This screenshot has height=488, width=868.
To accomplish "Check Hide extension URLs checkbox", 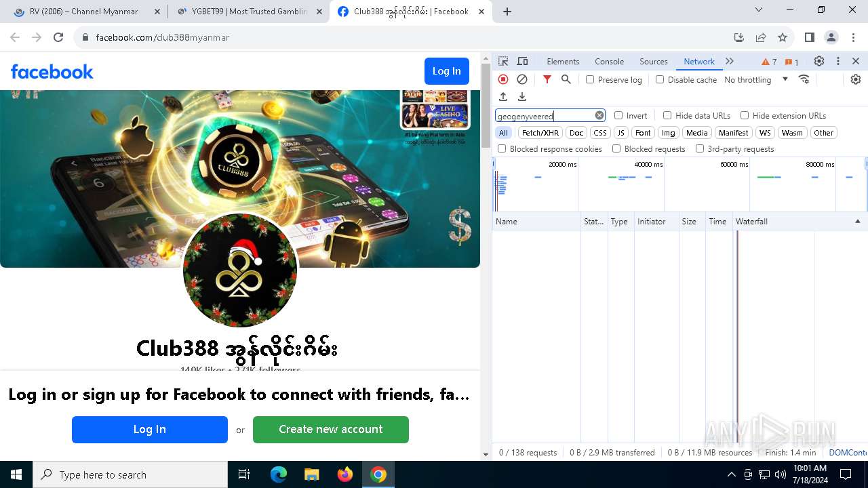I will [745, 115].
